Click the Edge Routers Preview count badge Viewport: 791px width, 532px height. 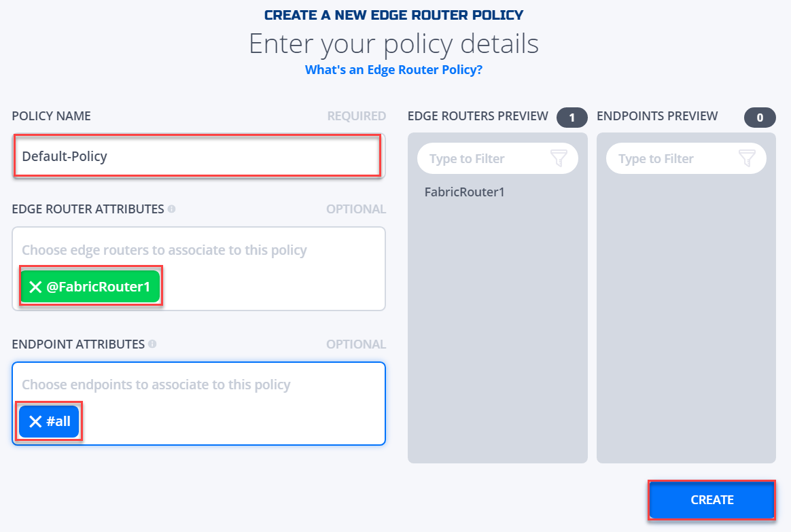click(x=572, y=118)
